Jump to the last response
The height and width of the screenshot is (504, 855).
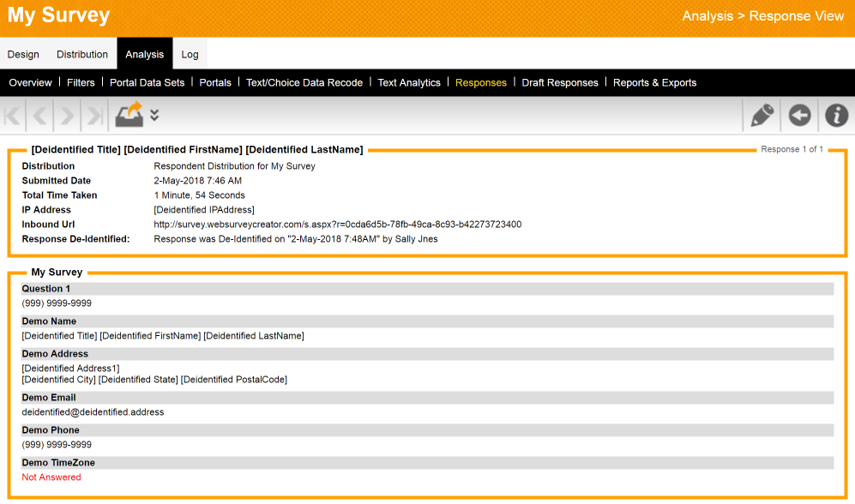coord(94,116)
